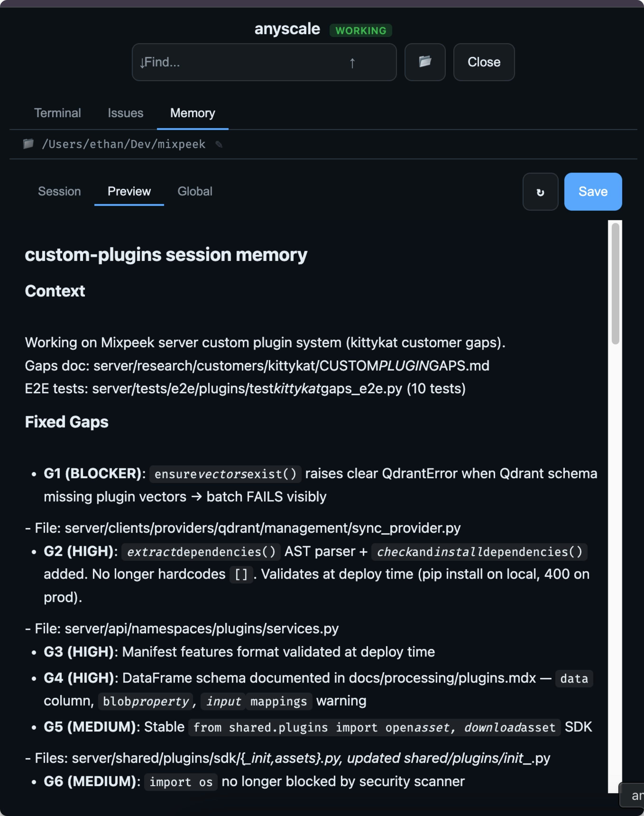Click the Close button
The height and width of the screenshot is (816, 644).
click(484, 62)
